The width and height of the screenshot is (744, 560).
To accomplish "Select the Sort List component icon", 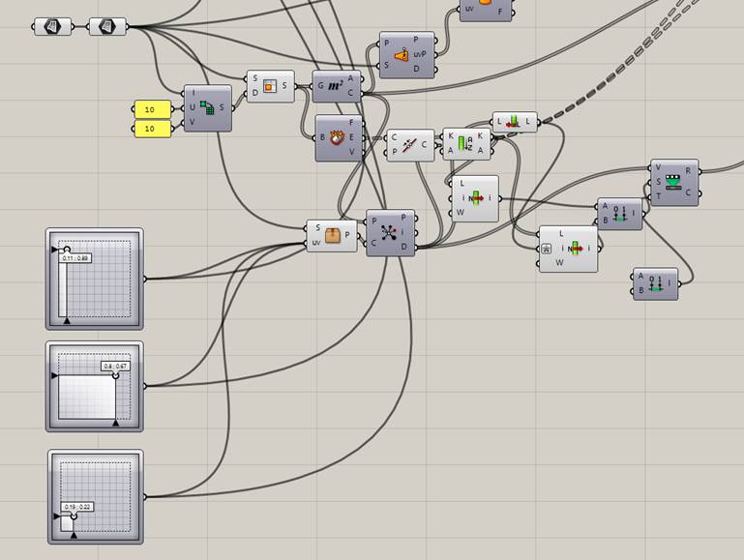I will (x=465, y=143).
